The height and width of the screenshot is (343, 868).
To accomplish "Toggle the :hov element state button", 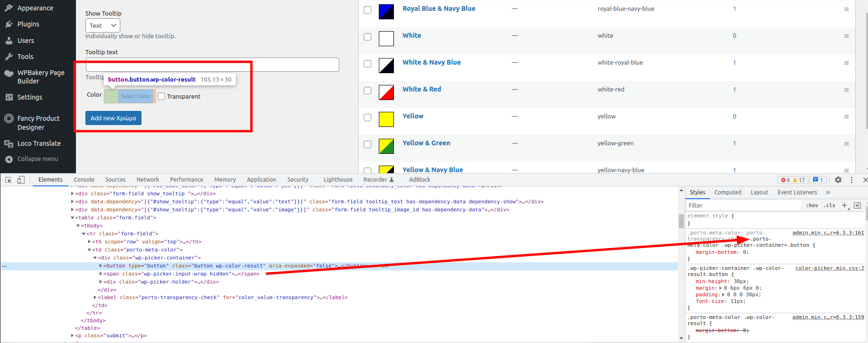I will point(812,206).
